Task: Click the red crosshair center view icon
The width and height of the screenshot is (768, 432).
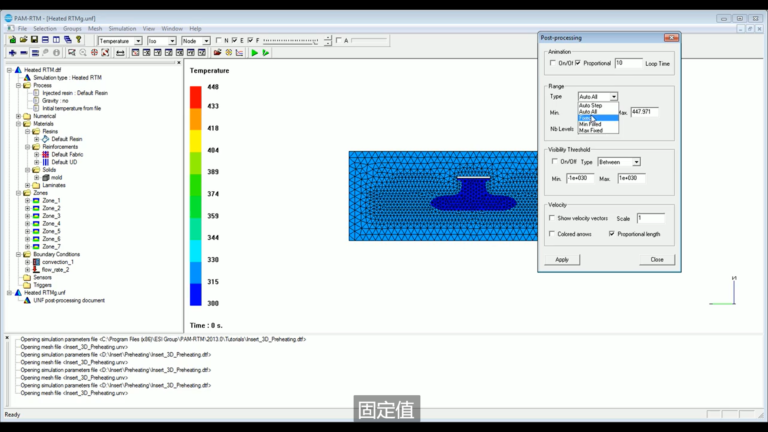Action: click(94, 52)
